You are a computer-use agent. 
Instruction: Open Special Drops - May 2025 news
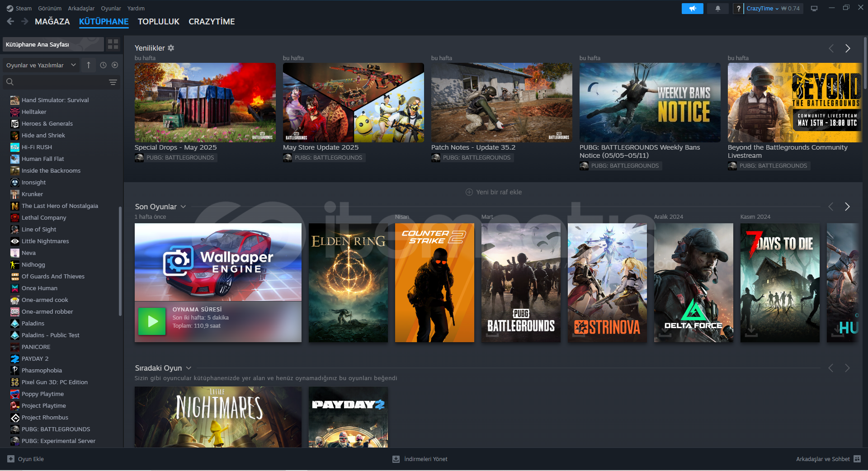click(x=205, y=103)
